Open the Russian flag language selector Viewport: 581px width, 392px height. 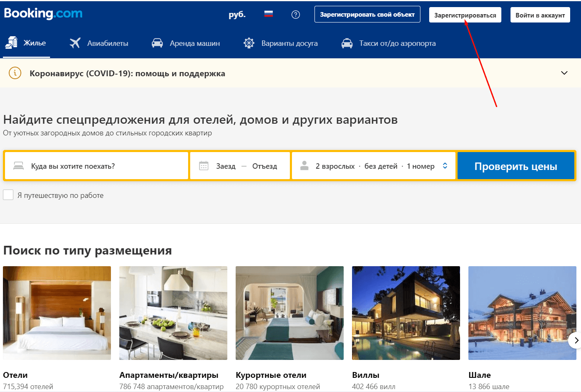tap(269, 14)
